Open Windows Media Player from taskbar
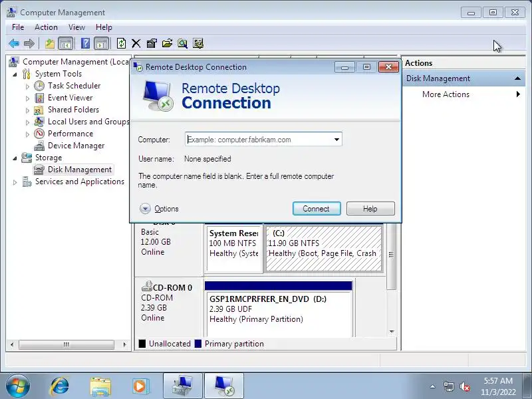The image size is (532, 399). [140, 386]
